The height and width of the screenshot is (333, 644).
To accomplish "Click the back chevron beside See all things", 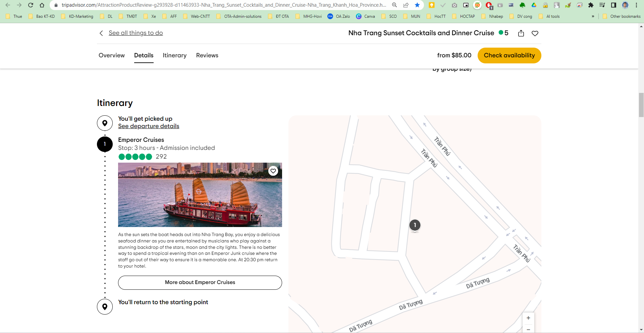I will (101, 33).
